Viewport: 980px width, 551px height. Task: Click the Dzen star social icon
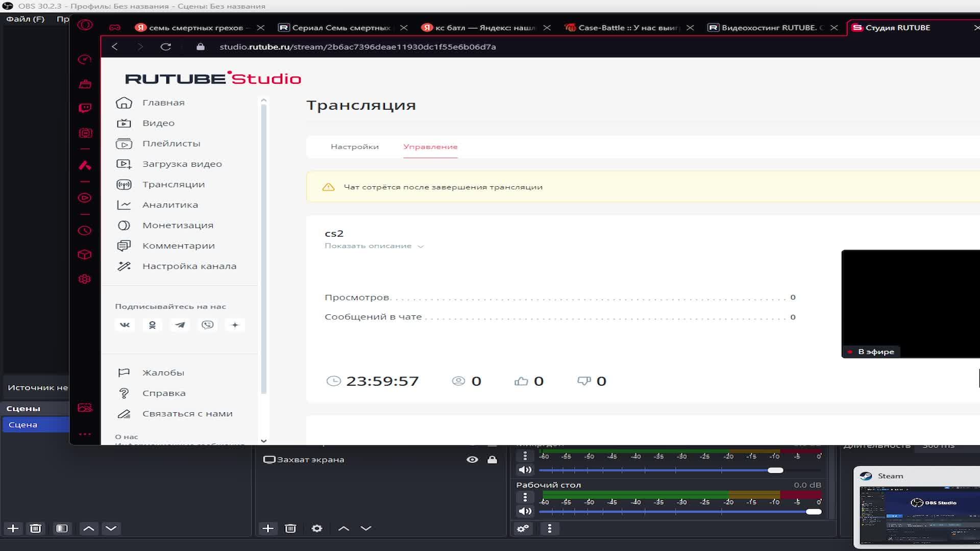(x=235, y=325)
